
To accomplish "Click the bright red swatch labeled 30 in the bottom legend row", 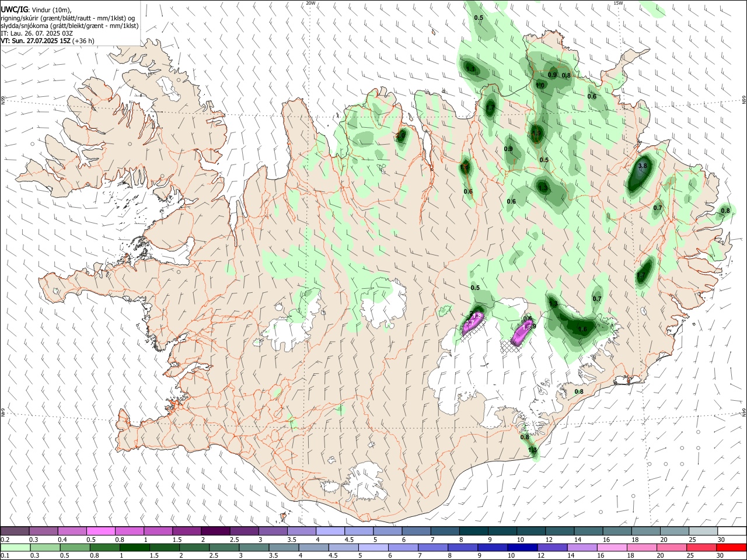I will tap(732, 548).
